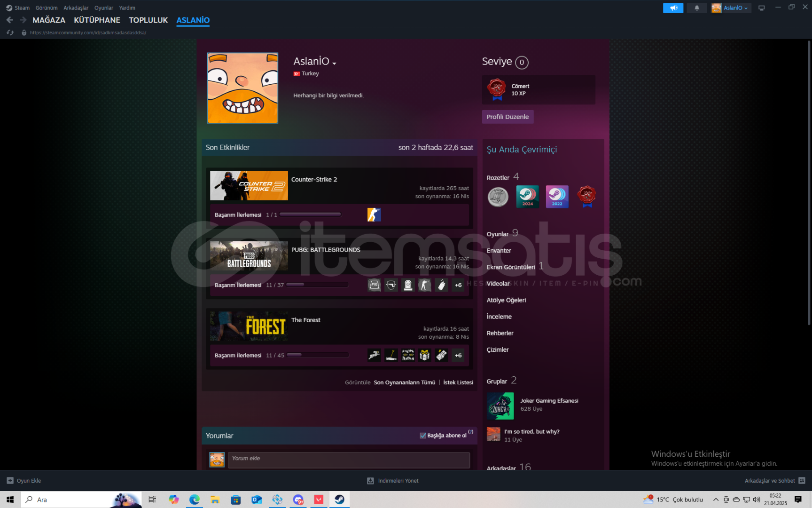Open the Steam 2022 badge
The width and height of the screenshot is (812, 508).
[x=557, y=197]
